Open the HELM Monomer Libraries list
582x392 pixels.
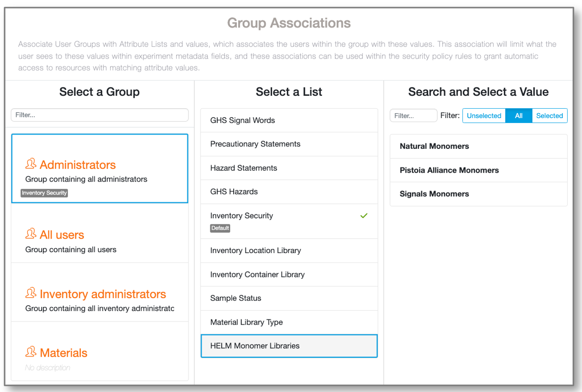[x=289, y=346]
